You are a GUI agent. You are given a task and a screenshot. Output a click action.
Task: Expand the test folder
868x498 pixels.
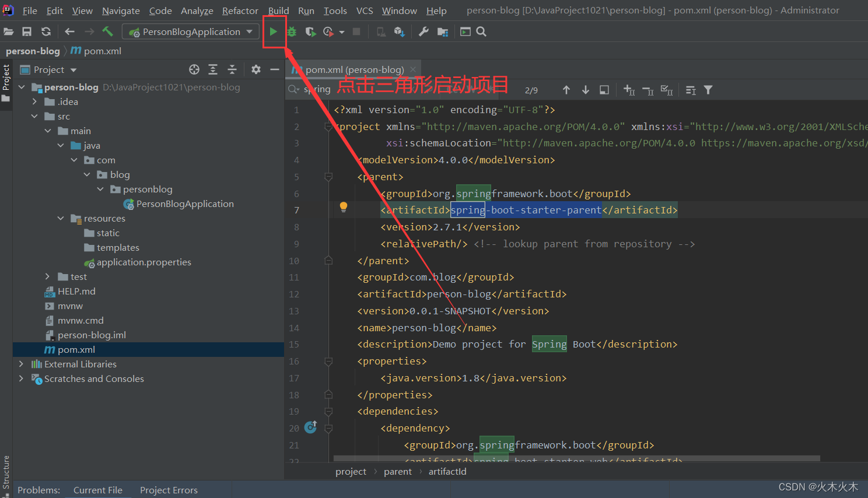(47, 276)
